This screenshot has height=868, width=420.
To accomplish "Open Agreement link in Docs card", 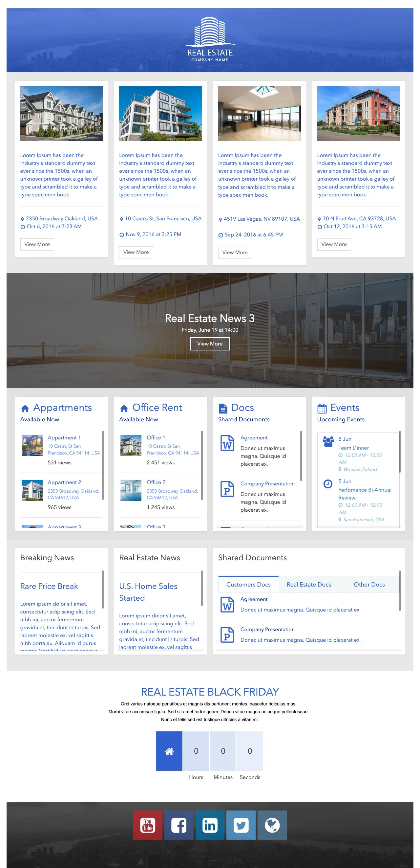I will coord(254,437).
